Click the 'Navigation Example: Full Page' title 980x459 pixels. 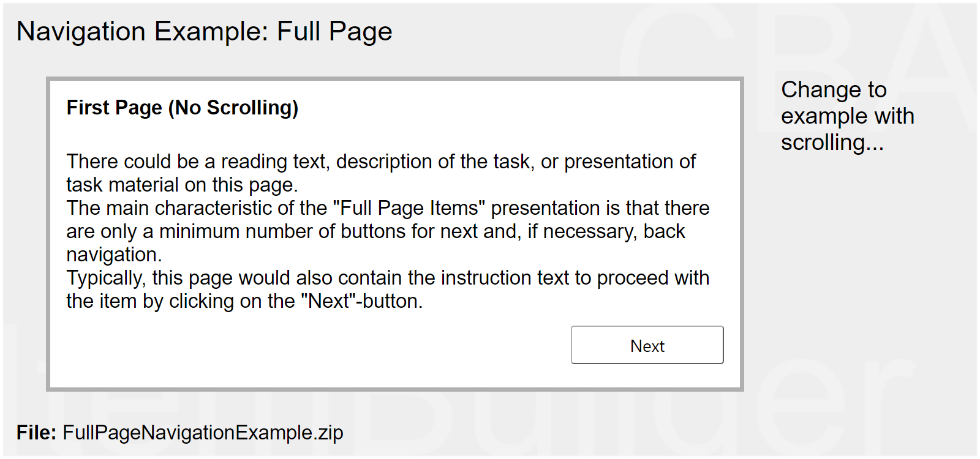204,31
